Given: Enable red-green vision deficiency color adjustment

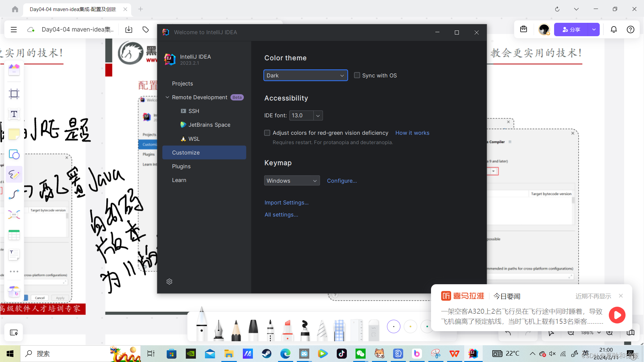Looking at the screenshot, I should pyautogui.click(x=267, y=133).
